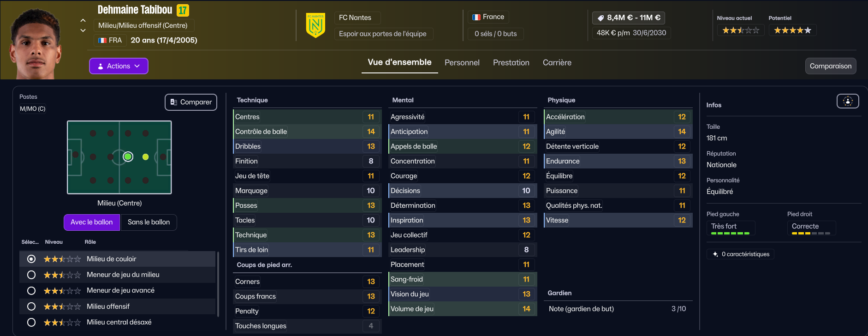Choose the Milieu central désaxé role

coord(31,323)
